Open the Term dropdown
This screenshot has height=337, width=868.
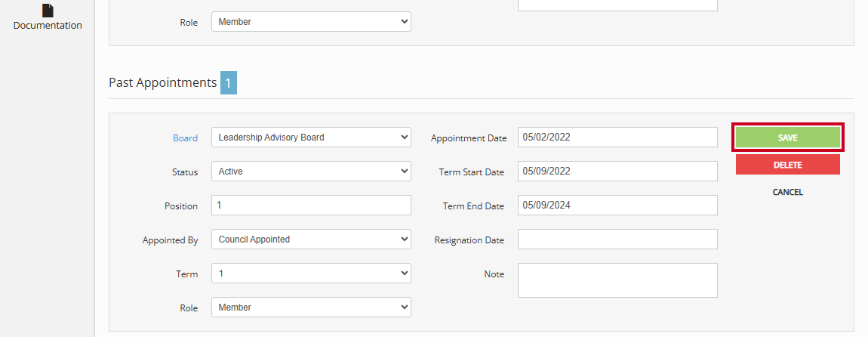tap(311, 274)
